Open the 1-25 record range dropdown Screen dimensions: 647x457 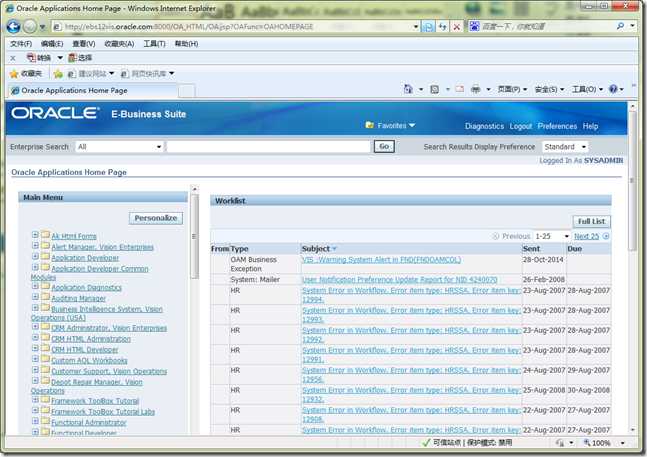pyautogui.click(x=552, y=236)
